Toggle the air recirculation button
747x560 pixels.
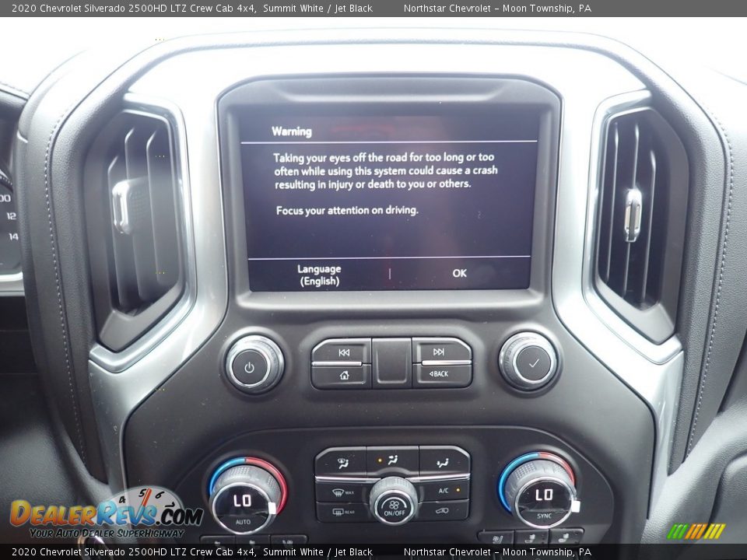[444, 511]
